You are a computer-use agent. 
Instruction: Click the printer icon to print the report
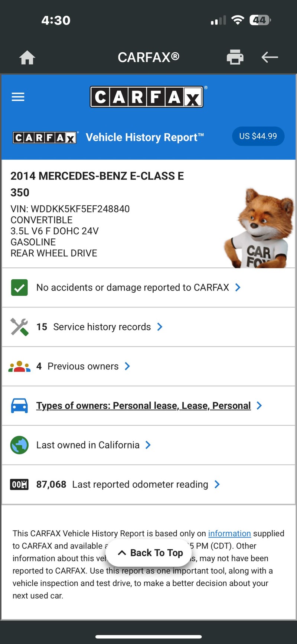(x=235, y=57)
